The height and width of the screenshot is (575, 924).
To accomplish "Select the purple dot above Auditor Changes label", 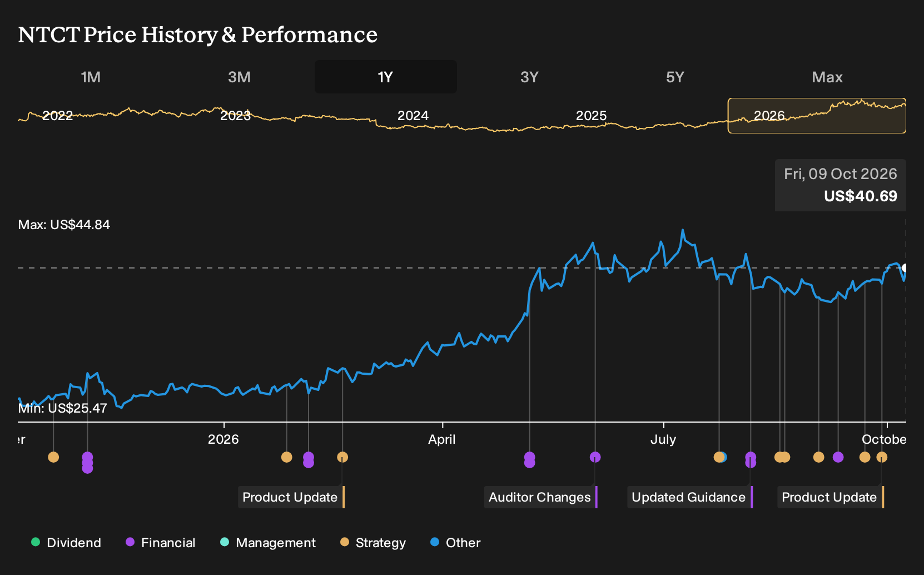I will pyautogui.click(x=595, y=457).
